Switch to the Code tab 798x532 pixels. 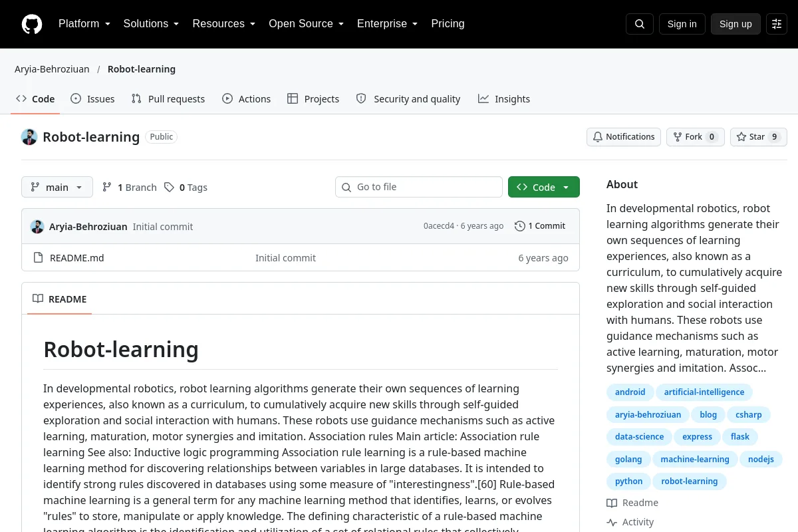click(35, 99)
